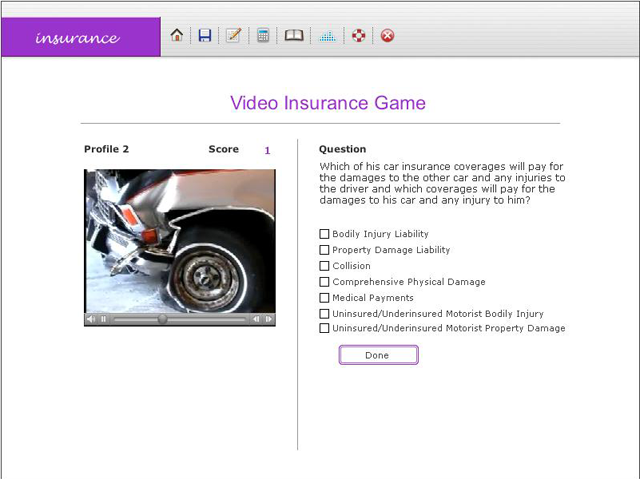This screenshot has height=479, width=640.
Task: Check Bodily Injury Liability
Action: (x=324, y=234)
